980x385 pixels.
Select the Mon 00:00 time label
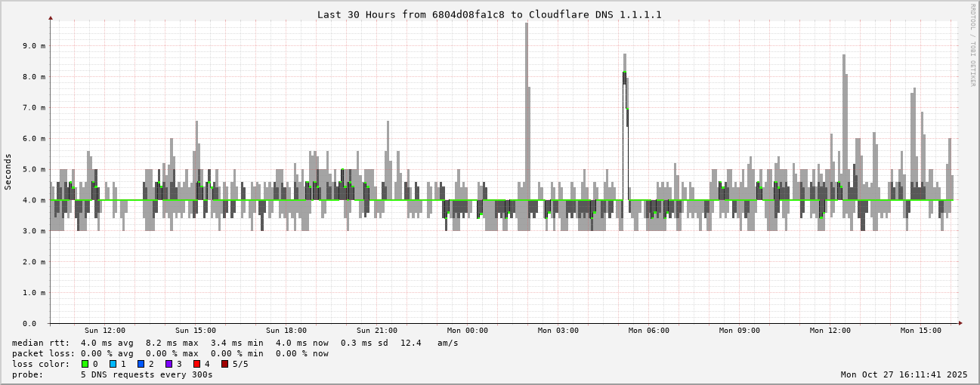[468, 331]
